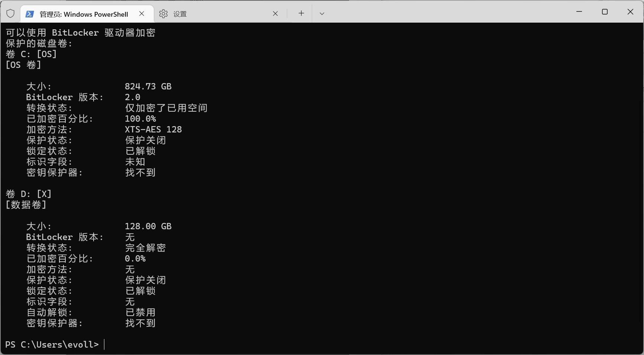Click the value 0.0%
The height and width of the screenshot is (355, 644).
pyautogui.click(x=135, y=259)
